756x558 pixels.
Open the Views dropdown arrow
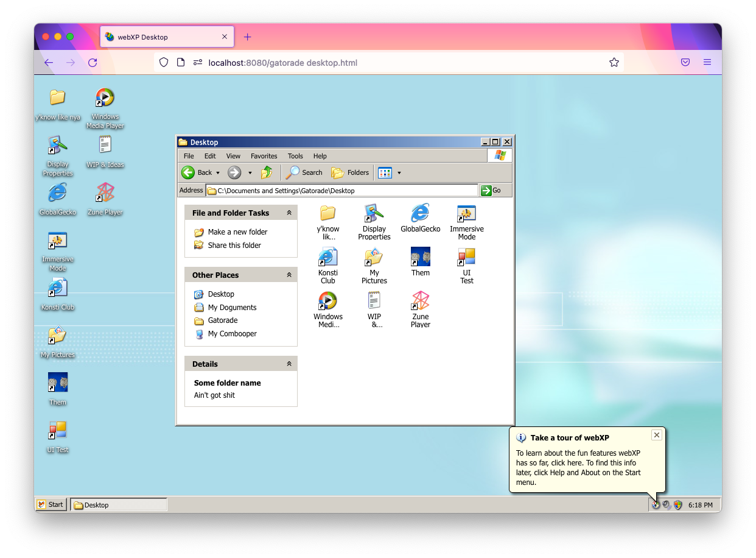[x=399, y=173]
